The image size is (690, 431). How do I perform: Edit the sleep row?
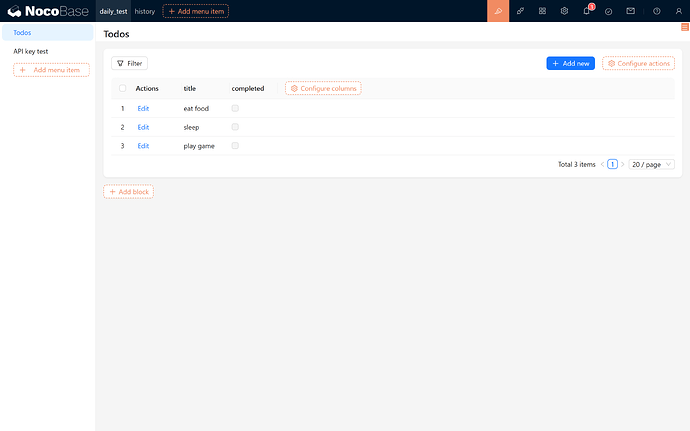tap(143, 127)
